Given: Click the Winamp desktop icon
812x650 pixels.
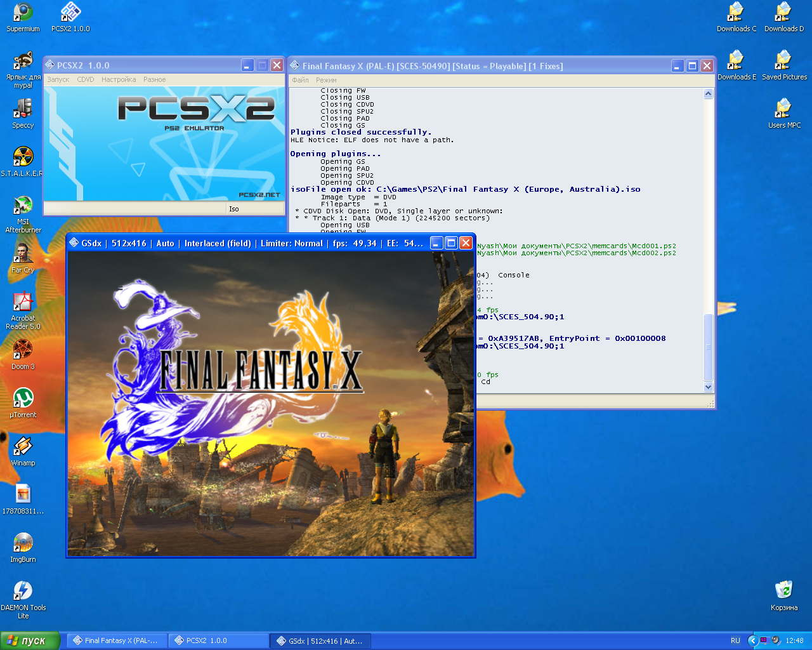Looking at the screenshot, I should tap(23, 451).
